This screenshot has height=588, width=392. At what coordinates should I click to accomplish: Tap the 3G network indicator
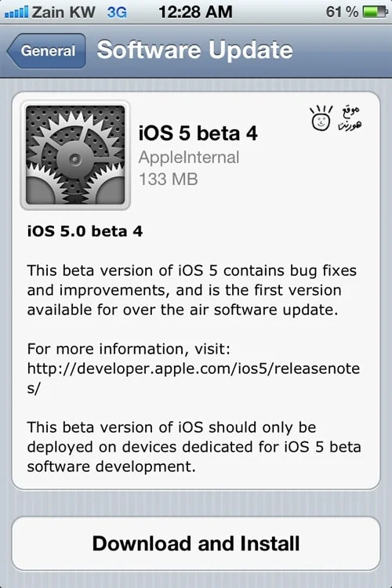pyautogui.click(x=117, y=13)
